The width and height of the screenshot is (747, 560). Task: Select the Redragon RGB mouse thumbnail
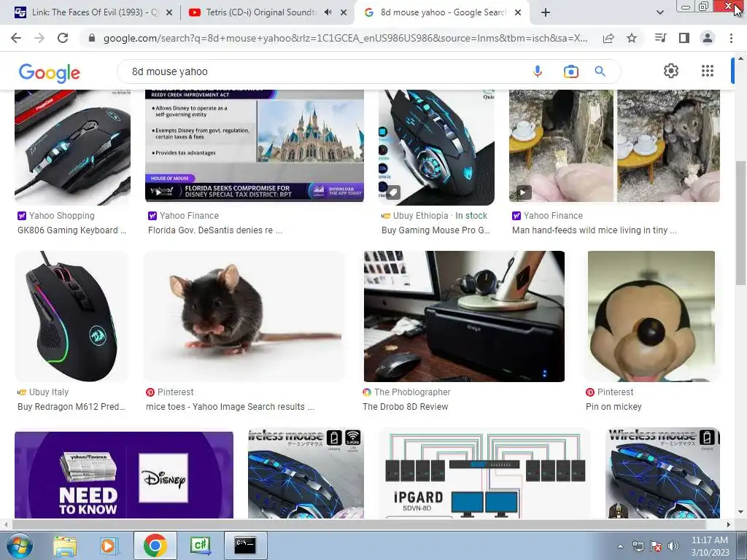[72, 316]
